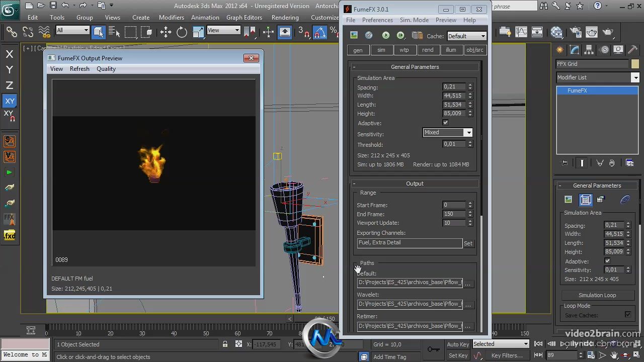Click the Open File folder icon
Viewport: 644px width, 362px height.
41,6
